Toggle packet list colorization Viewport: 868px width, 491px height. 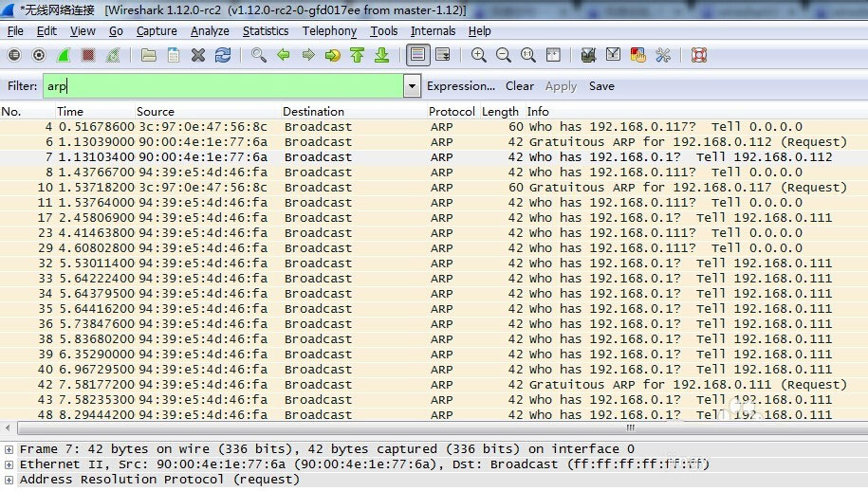[418, 55]
